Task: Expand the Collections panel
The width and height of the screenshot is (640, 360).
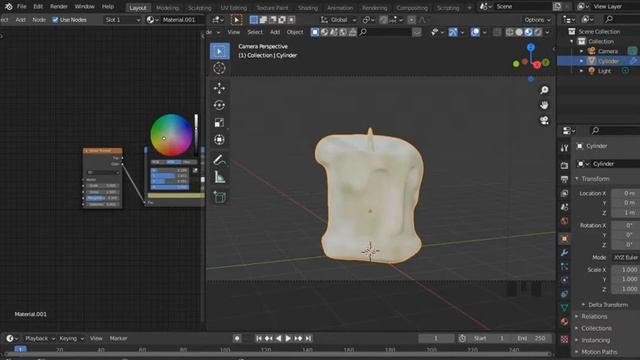Action: pyautogui.click(x=596, y=329)
